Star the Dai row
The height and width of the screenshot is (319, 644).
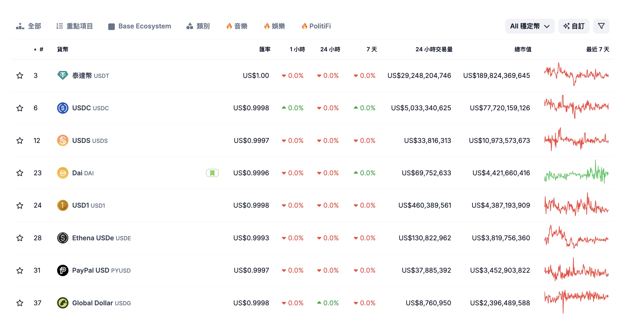20,173
